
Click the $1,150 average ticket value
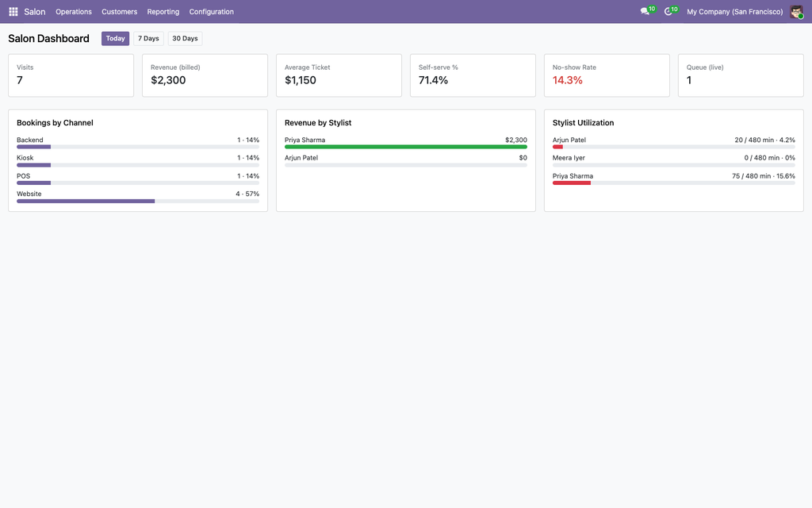point(301,80)
